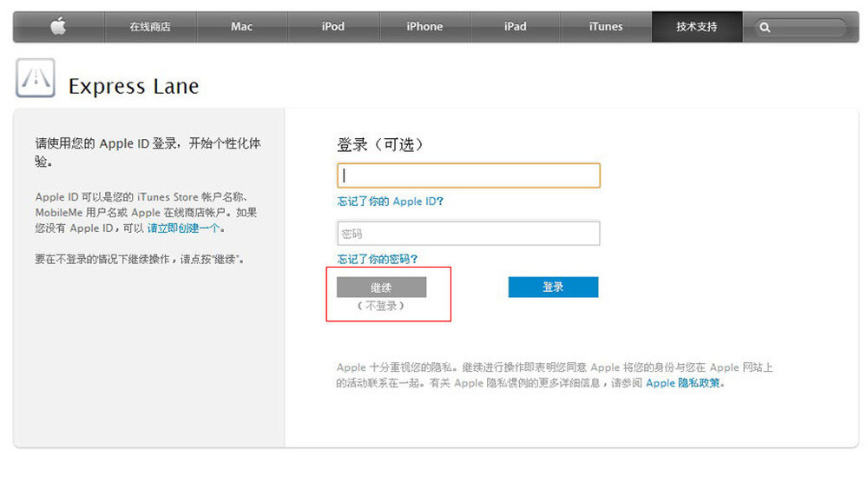Click the Apple ID input field
The image size is (868, 483).
click(469, 175)
